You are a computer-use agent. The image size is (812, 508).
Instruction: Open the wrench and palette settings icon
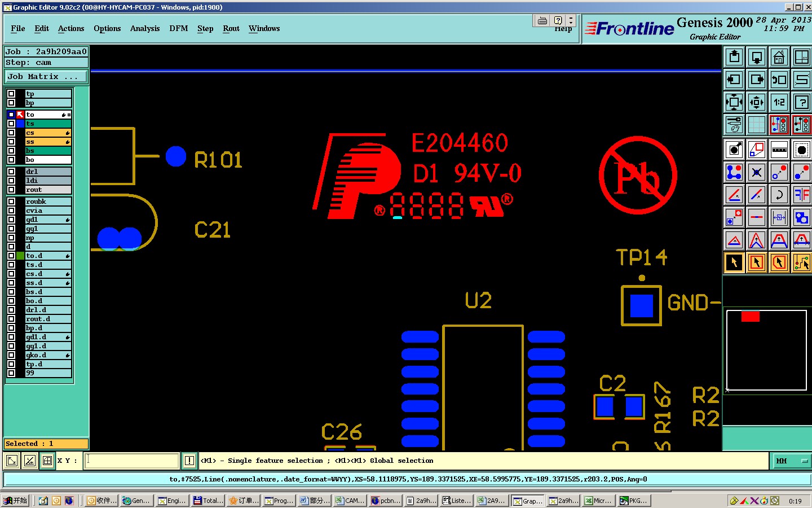click(734, 125)
